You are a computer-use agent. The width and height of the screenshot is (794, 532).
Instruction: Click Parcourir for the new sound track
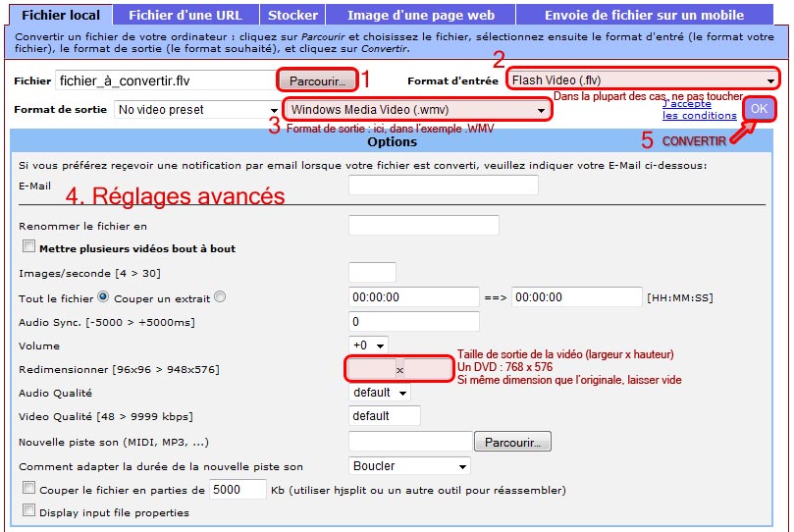512,442
